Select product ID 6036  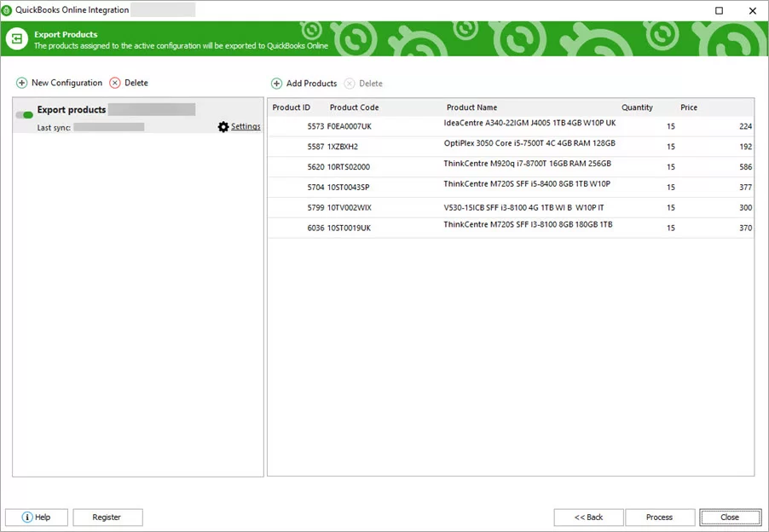click(315, 228)
